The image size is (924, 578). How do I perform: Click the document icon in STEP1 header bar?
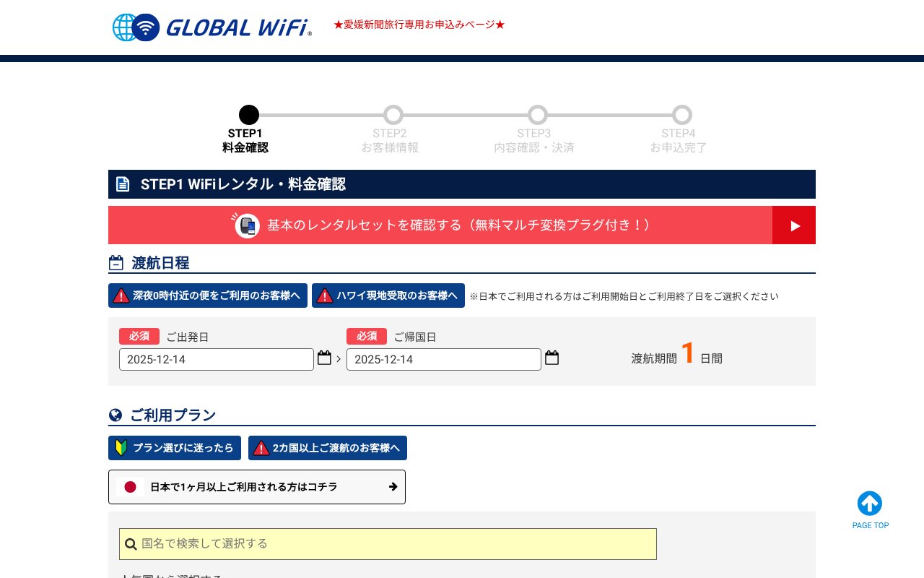[x=123, y=184]
